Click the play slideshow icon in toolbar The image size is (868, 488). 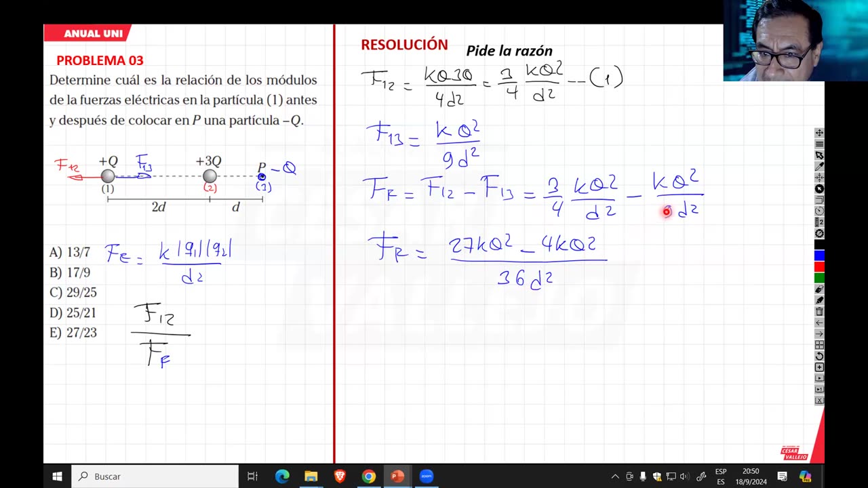pyautogui.click(x=819, y=378)
